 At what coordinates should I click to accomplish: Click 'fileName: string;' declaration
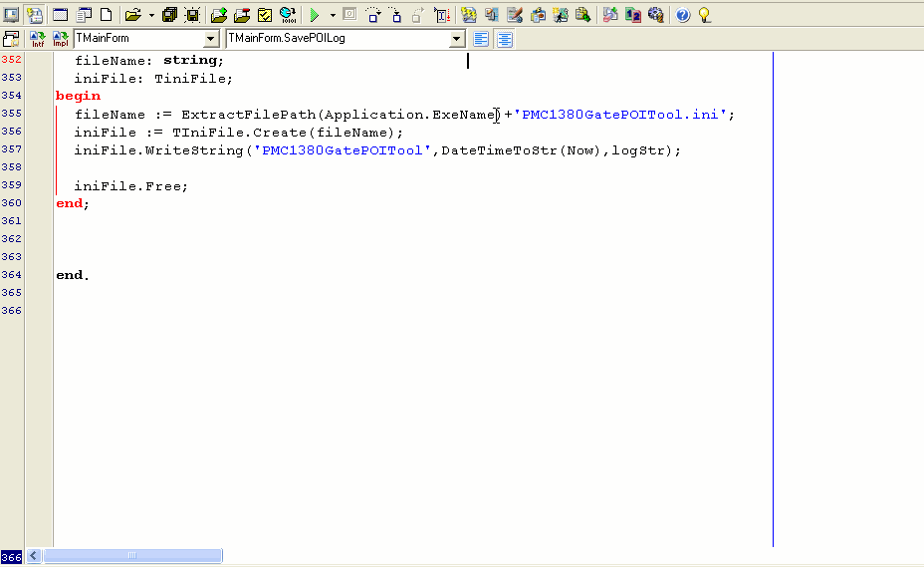tap(149, 60)
